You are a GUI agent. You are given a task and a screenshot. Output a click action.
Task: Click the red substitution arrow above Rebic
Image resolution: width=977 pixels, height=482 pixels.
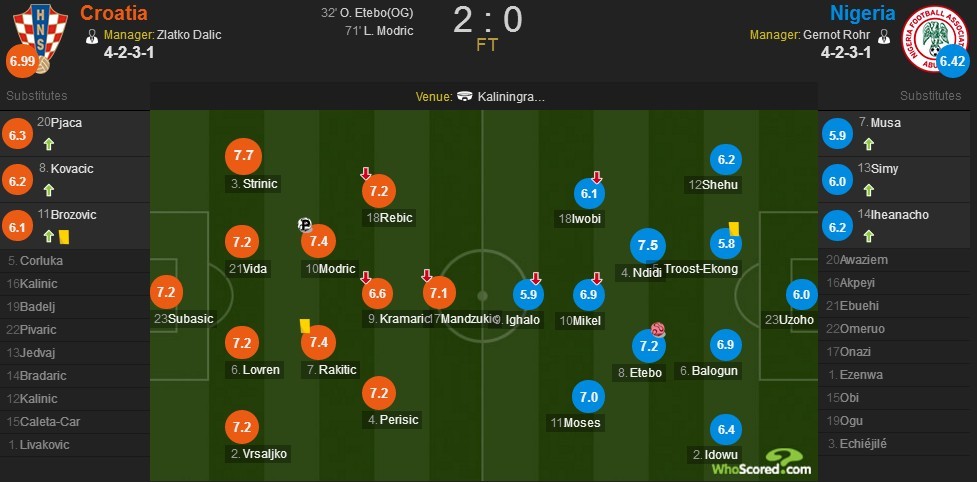[366, 173]
